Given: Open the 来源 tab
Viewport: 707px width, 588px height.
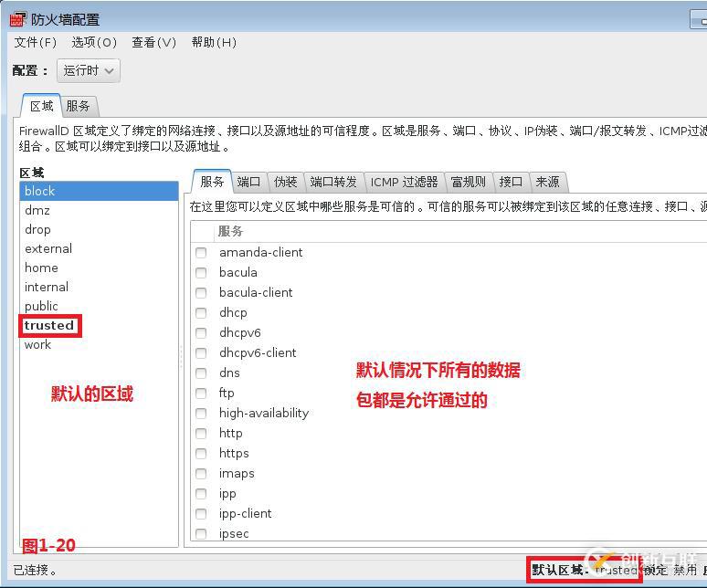Looking at the screenshot, I should 547,182.
